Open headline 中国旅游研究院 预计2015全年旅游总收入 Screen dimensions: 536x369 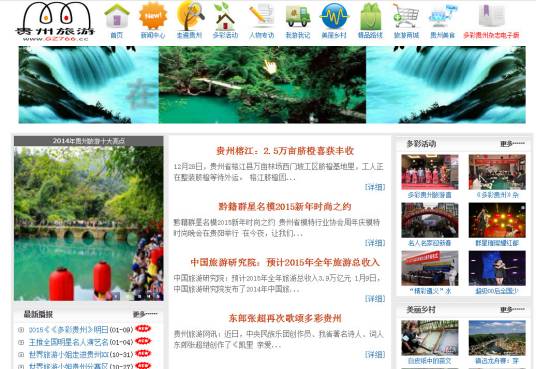(x=285, y=262)
